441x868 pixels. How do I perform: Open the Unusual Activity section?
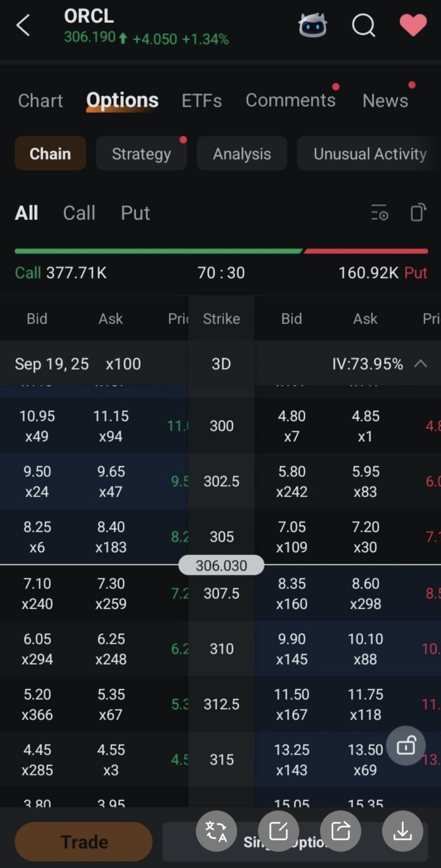click(369, 153)
